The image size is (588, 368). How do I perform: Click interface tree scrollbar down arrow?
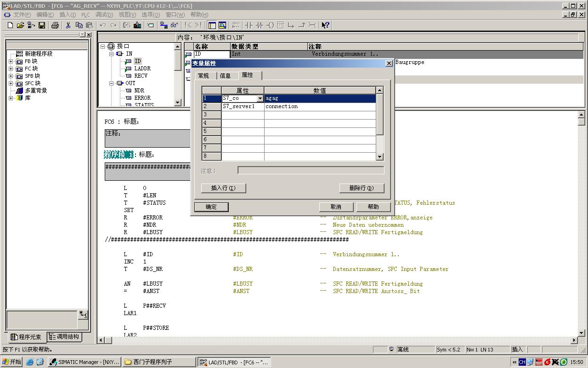pyautogui.click(x=178, y=102)
